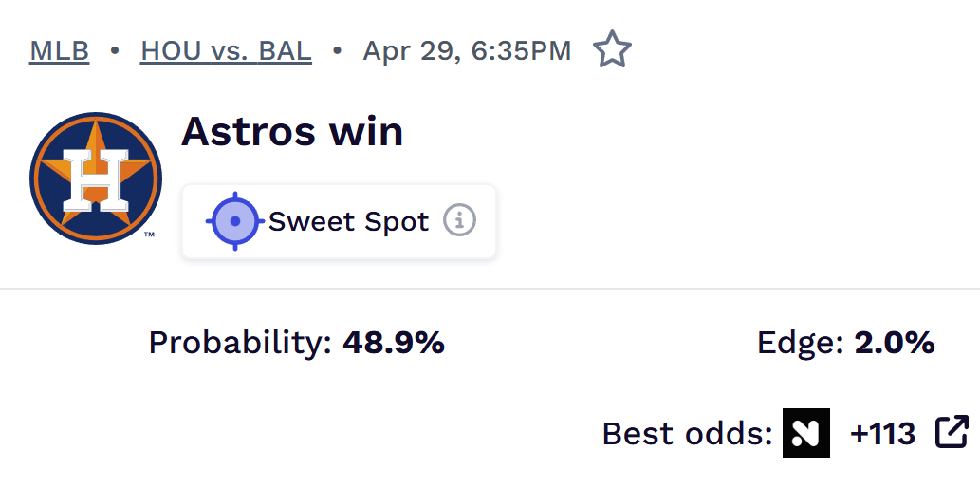The image size is (980, 489).
Task: Select the +113 best odds value
Action: [882, 434]
